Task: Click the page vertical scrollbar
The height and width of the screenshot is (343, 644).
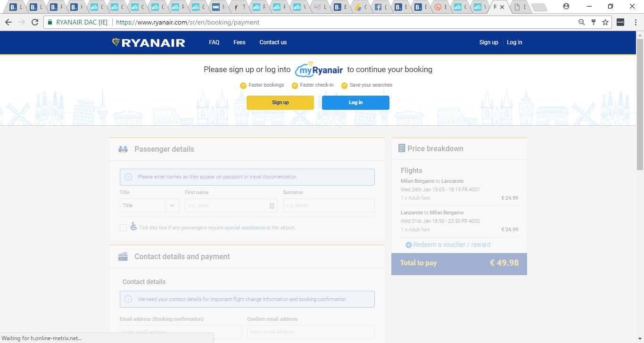Action: [640, 104]
